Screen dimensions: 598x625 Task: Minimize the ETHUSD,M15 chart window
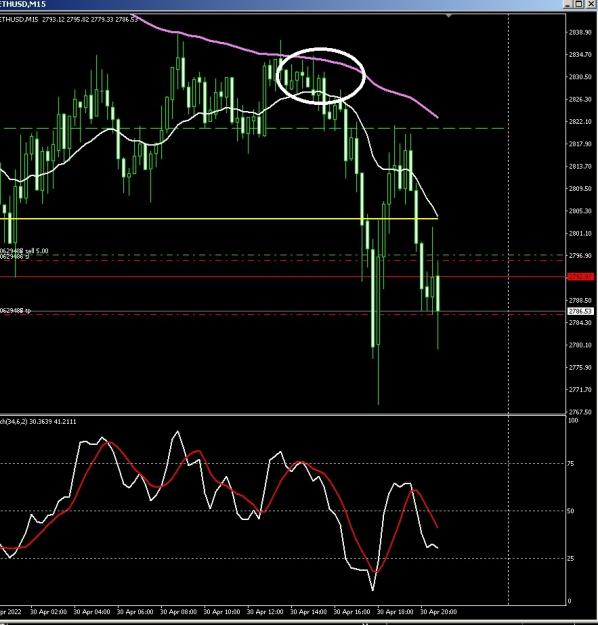click(x=569, y=4)
